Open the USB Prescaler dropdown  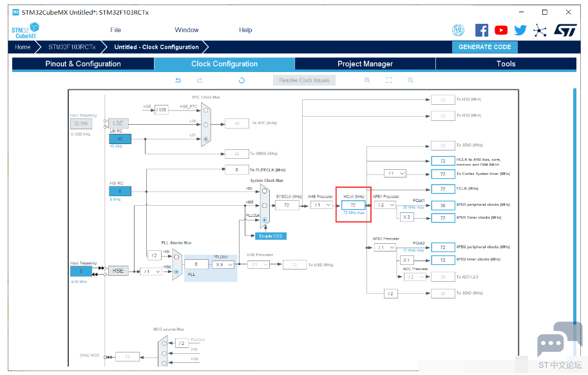pyautogui.click(x=259, y=265)
